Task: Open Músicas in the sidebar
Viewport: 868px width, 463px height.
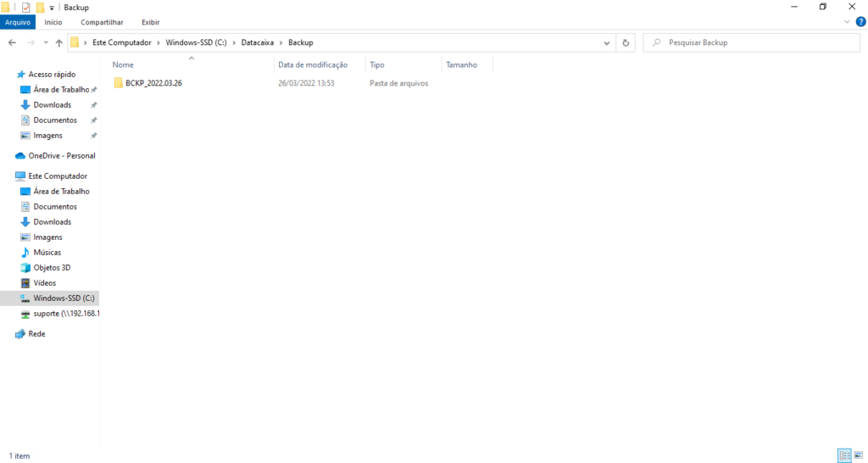Action: [47, 253]
